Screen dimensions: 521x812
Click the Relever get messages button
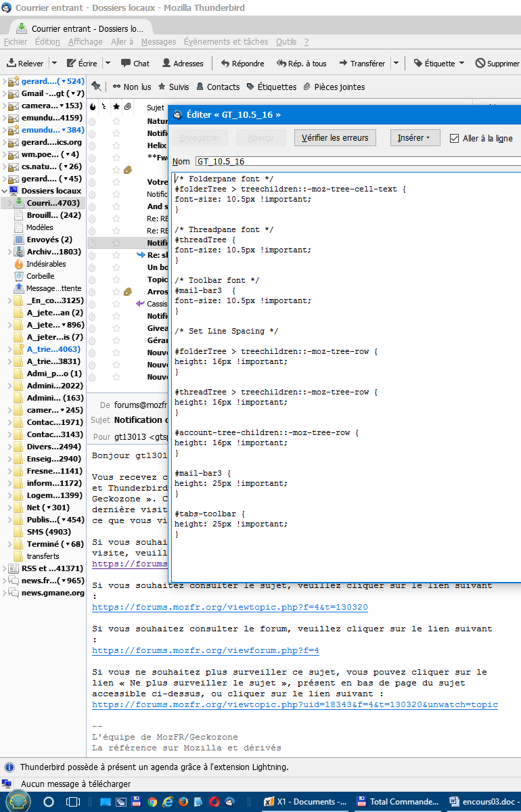[x=25, y=63]
